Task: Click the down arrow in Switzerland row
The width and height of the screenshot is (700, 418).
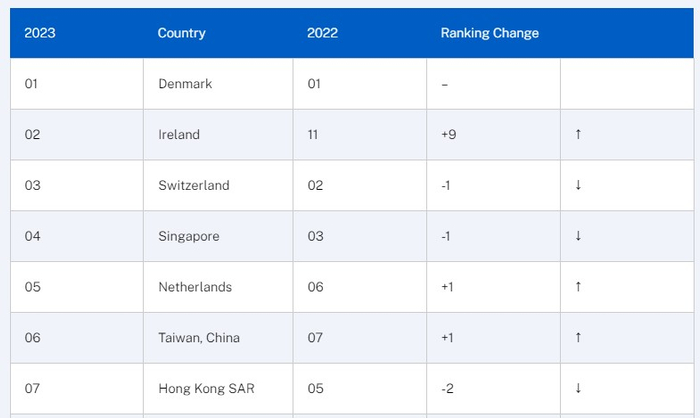Action: pyautogui.click(x=578, y=185)
